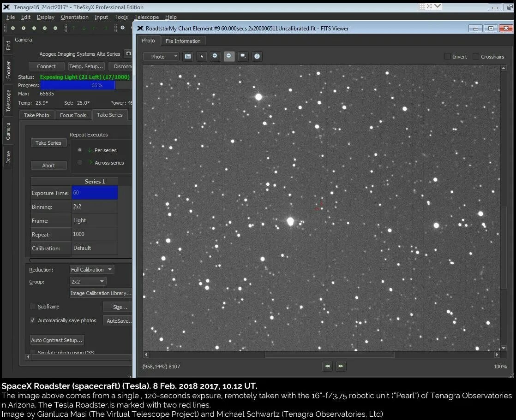
Task: Open the Reduction Full Calibration dropdown
Action: coord(92,270)
